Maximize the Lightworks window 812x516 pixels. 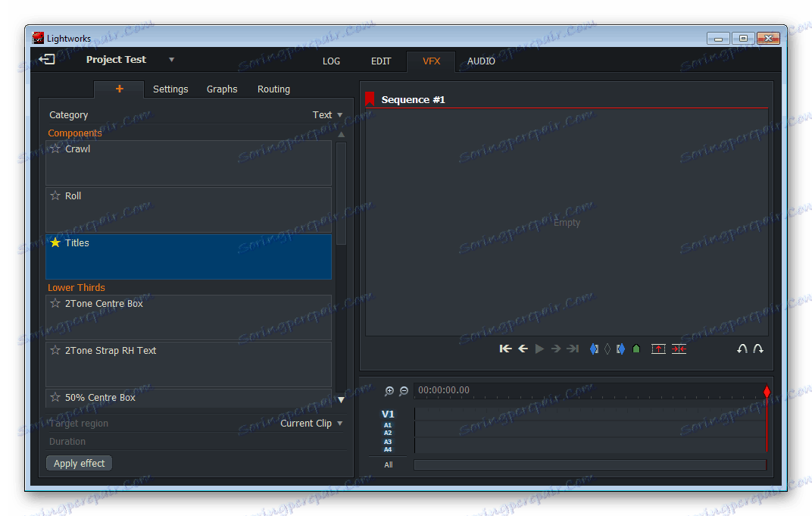pos(743,39)
